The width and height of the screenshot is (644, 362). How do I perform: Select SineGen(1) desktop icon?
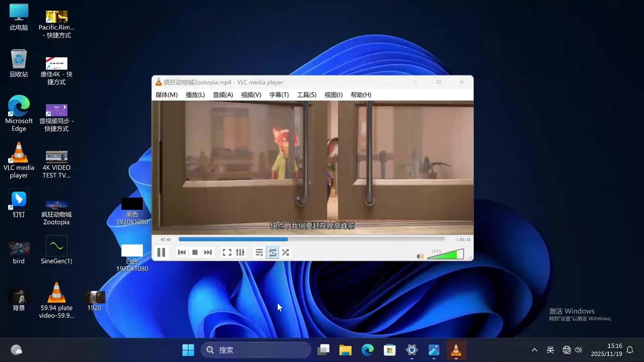[x=56, y=250]
